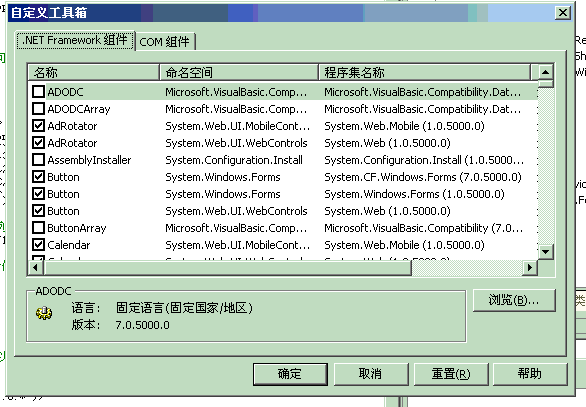
Task: Click the vertical scrollbar up arrow
Action: (x=546, y=72)
